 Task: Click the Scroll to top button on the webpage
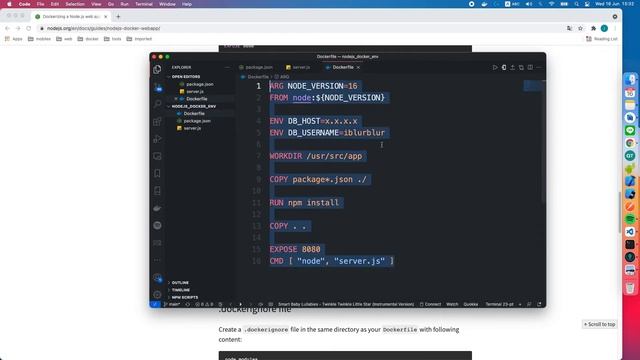599,324
